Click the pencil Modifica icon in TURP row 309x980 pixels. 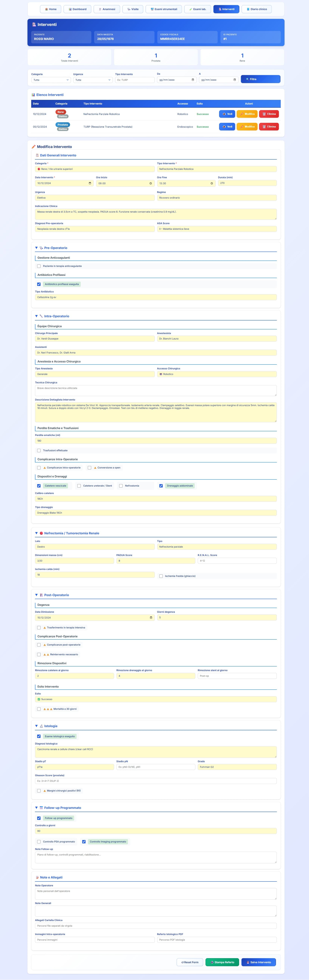click(x=242, y=127)
